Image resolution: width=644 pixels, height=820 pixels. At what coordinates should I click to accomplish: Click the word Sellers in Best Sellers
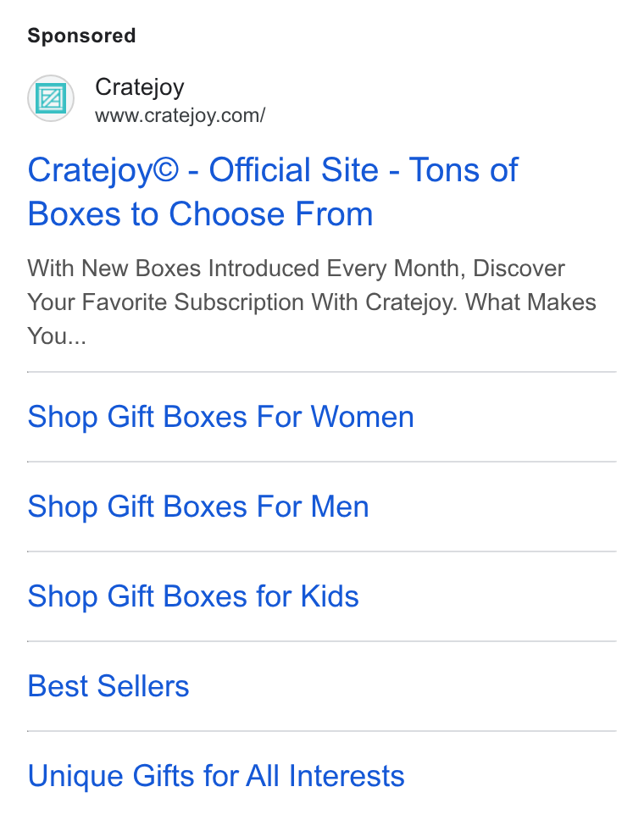(143, 685)
